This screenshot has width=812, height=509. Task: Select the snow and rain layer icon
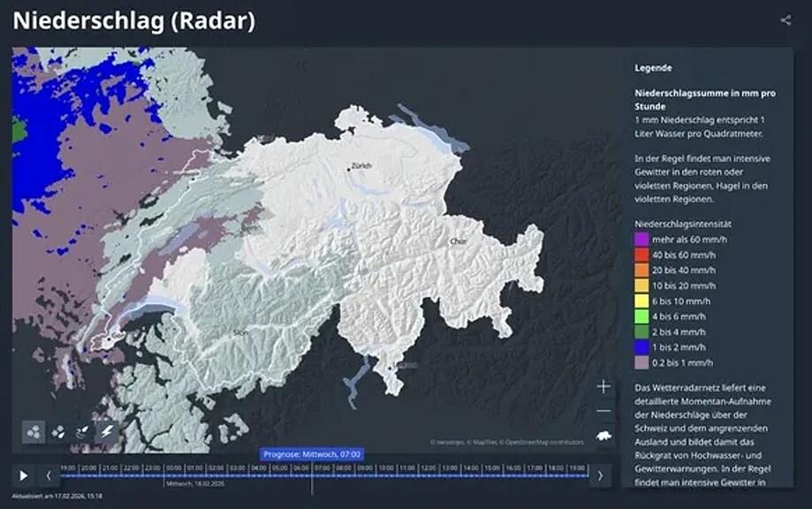coord(58,431)
